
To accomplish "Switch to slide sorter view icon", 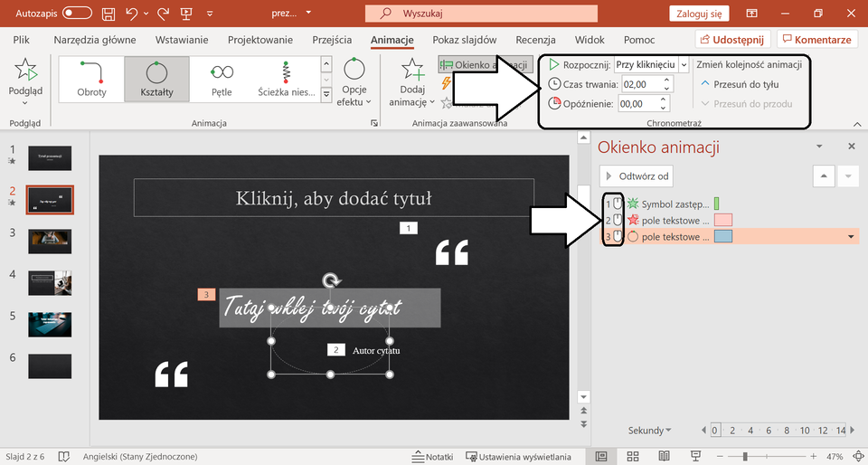I will click(x=633, y=456).
